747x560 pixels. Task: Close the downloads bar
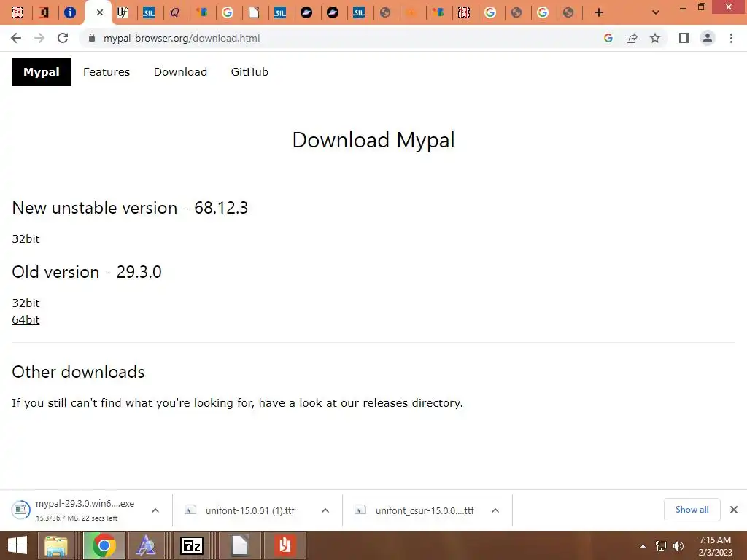(734, 510)
